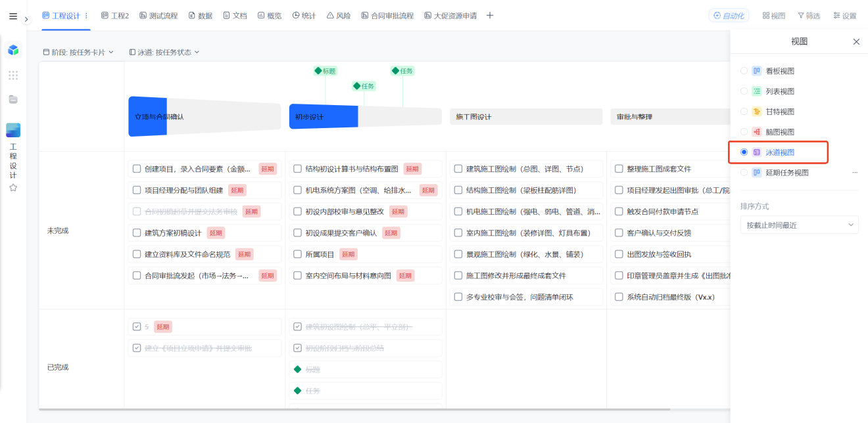The width and height of the screenshot is (868, 423).
Task: Open the 数据 tab
Action: click(200, 16)
